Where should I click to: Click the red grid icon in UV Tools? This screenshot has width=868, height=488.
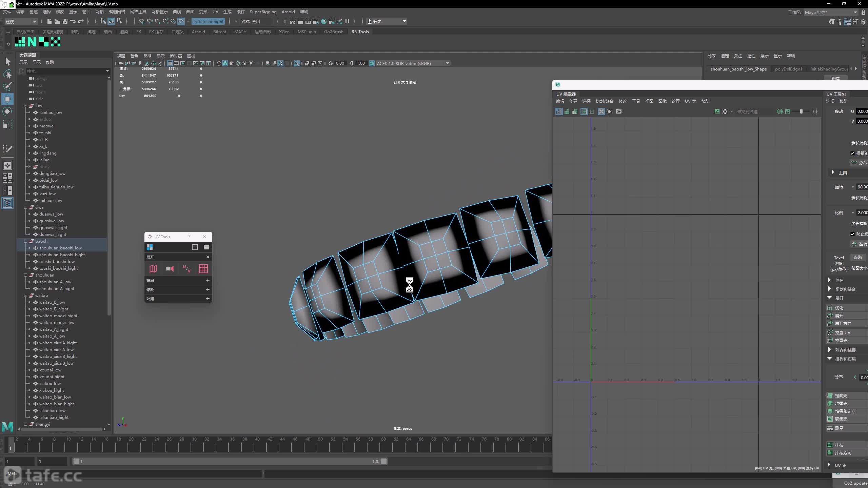(203, 269)
